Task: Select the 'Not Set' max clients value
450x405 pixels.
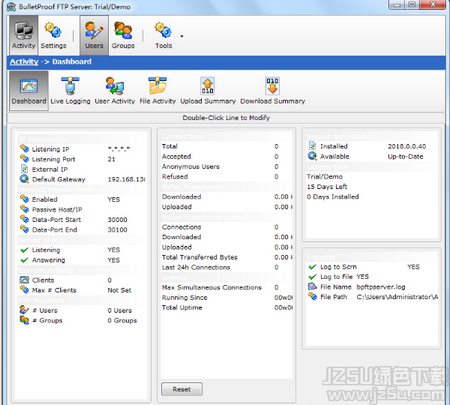Action: pos(119,290)
